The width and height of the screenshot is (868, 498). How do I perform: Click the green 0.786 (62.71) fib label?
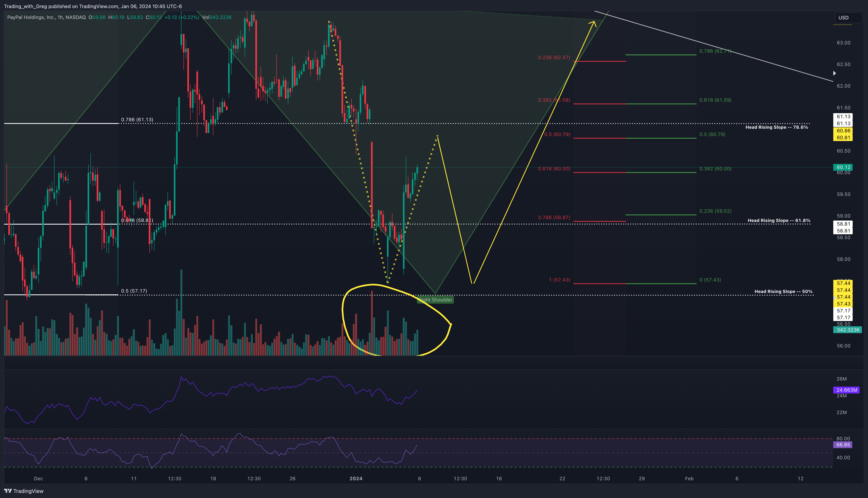click(x=715, y=51)
